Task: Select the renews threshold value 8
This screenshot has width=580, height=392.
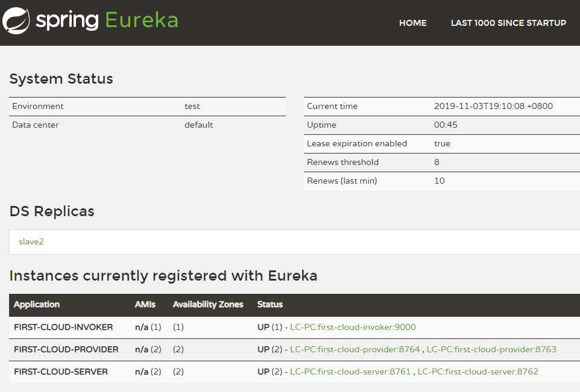Action: [x=437, y=162]
